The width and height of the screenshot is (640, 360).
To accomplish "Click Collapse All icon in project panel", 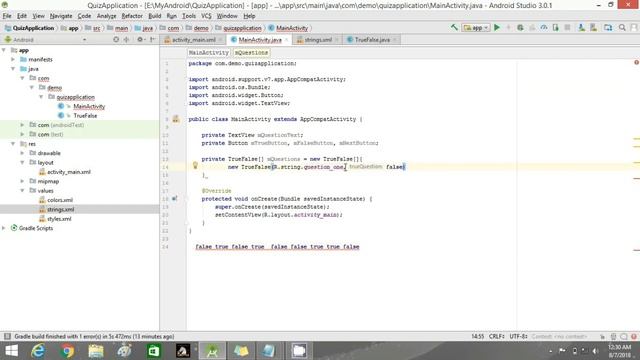I will [127, 40].
